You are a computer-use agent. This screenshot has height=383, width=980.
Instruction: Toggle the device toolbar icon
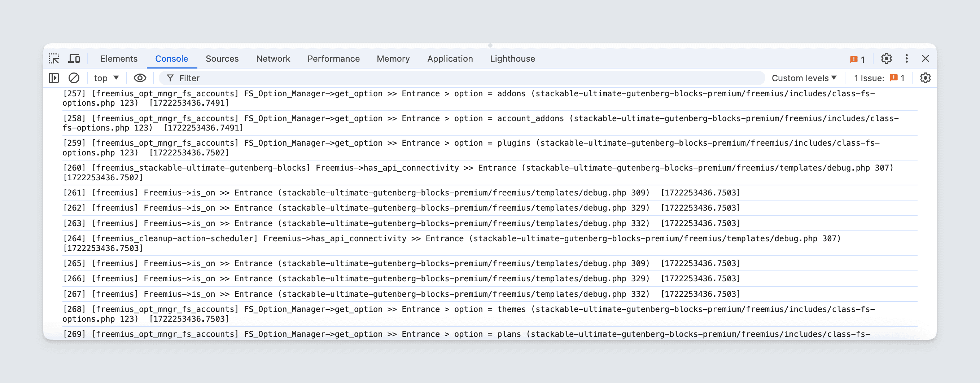click(74, 58)
